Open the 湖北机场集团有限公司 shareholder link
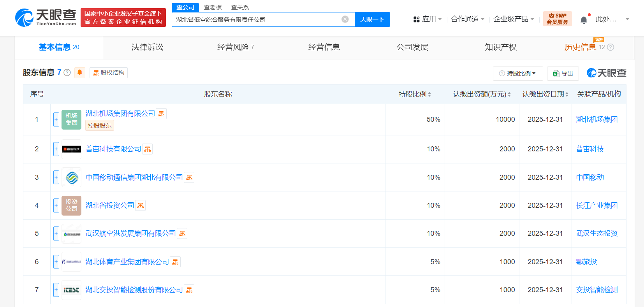The height and width of the screenshot is (307, 644). point(120,114)
